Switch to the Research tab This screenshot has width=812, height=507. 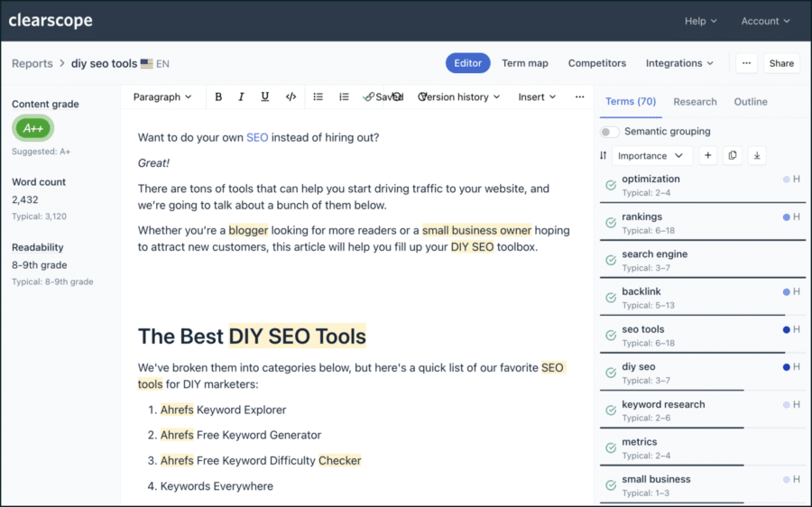click(x=695, y=102)
